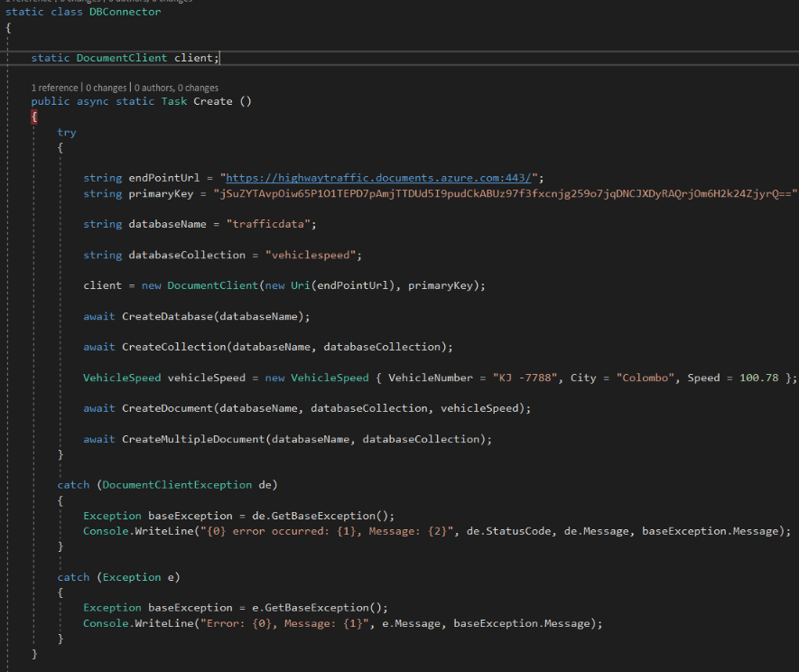The width and height of the screenshot is (799, 672).
Task: Click the "vehiclespeed" string literal
Action: click(311, 255)
